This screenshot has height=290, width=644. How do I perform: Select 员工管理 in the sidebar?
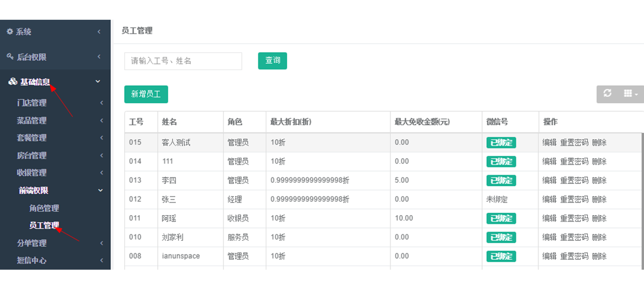[x=44, y=226]
